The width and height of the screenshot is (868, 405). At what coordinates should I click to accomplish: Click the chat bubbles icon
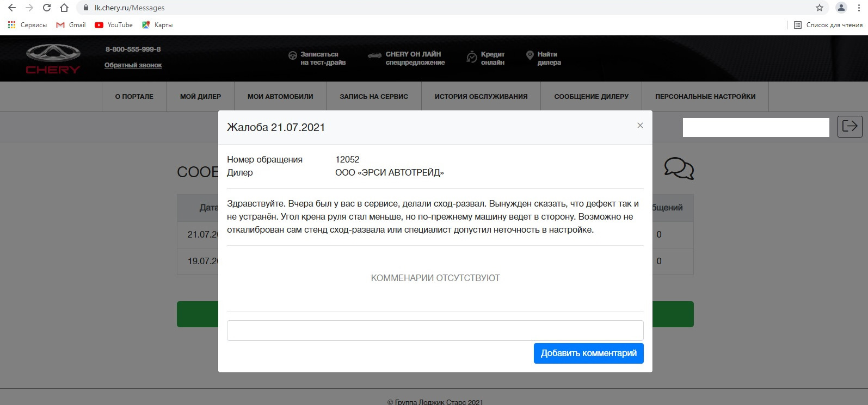click(679, 169)
